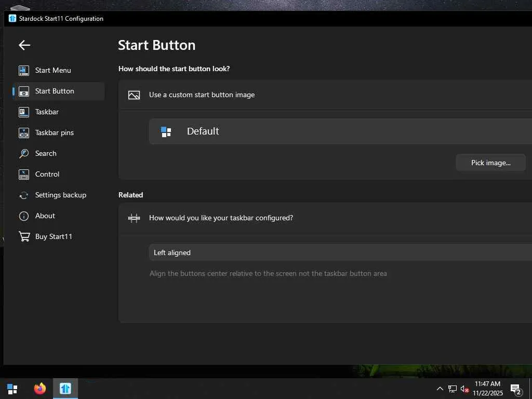Expand Use a custom start button image
Image resolution: width=532 pixels, height=399 pixels.
point(325,95)
